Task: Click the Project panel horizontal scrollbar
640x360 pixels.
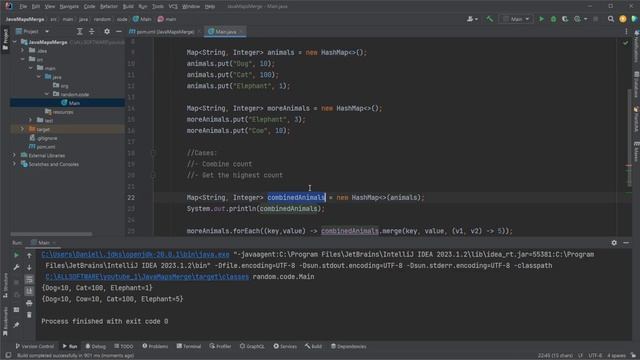Action: [x=51, y=234]
